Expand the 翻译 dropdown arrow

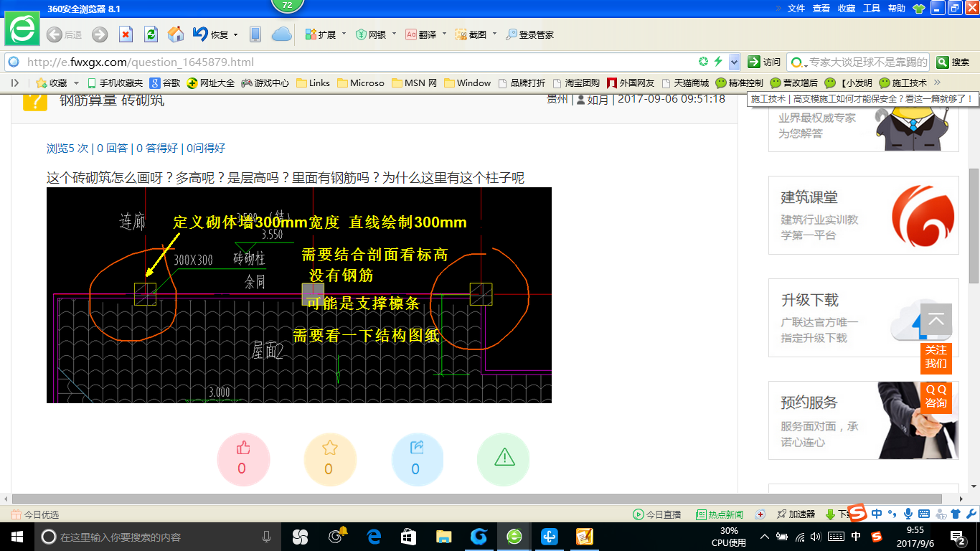pyautogui.click(x=444, y=34)
